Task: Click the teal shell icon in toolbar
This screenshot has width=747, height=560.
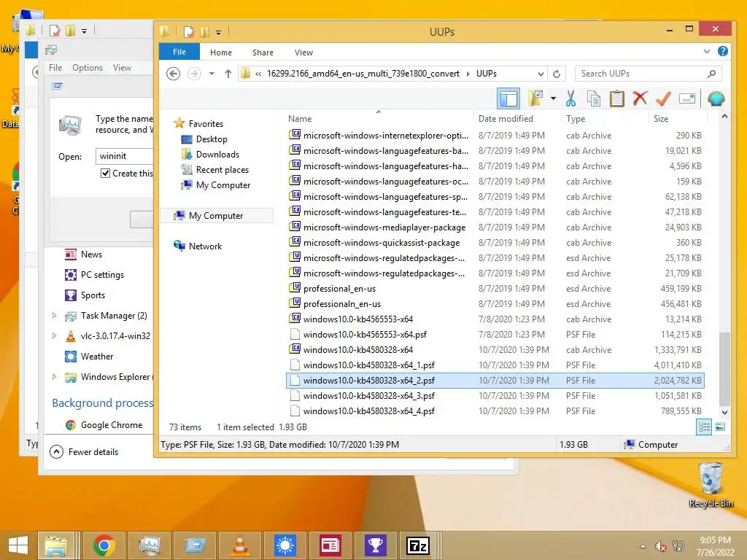Action: [716, 98]
